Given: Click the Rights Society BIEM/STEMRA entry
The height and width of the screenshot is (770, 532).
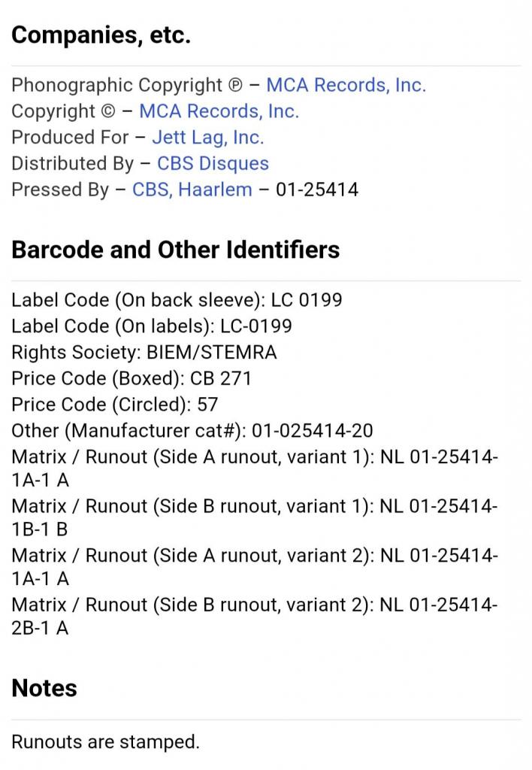Looking at the screenshot, I should point(144,352).
